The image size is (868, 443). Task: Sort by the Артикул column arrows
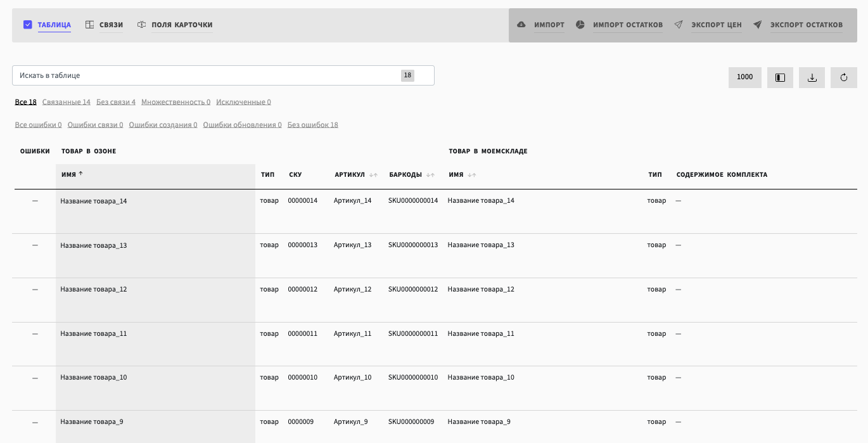tap(373, 175)
